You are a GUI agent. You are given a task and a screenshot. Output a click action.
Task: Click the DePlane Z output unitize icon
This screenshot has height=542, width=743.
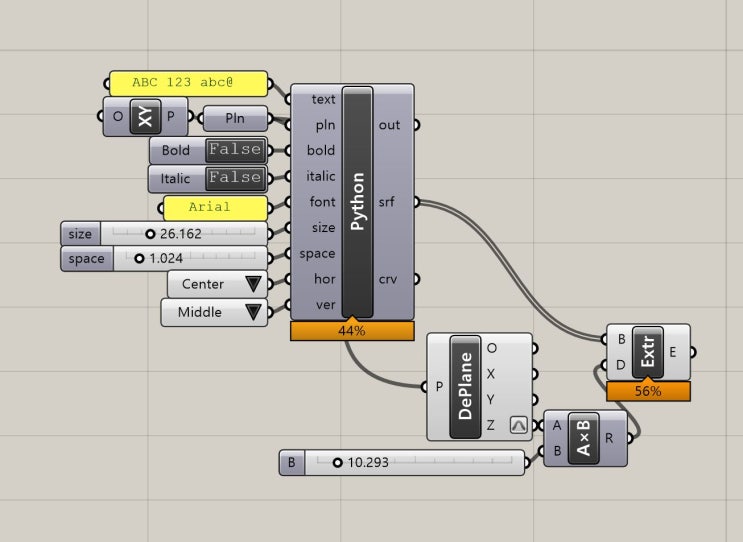tap(518, 425)
